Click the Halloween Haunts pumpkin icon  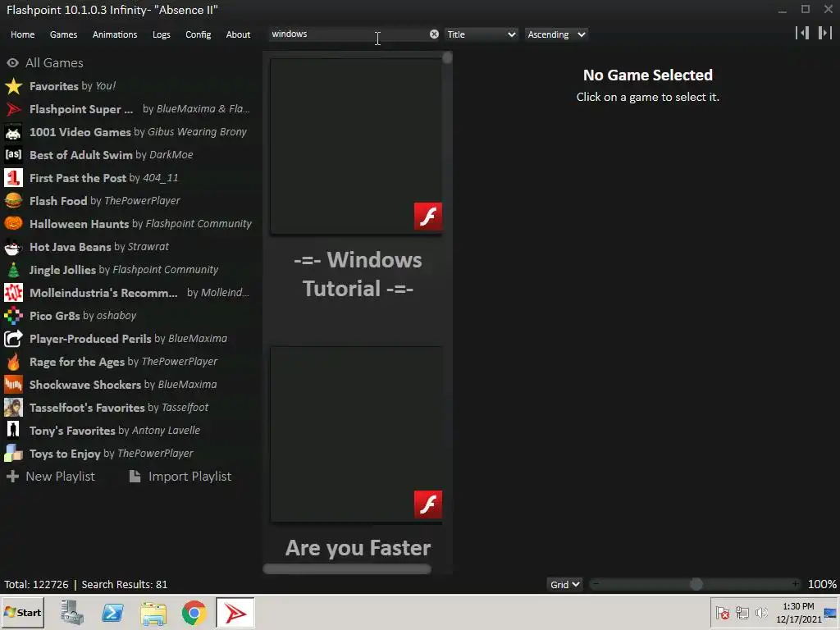[x=13, y=224]
